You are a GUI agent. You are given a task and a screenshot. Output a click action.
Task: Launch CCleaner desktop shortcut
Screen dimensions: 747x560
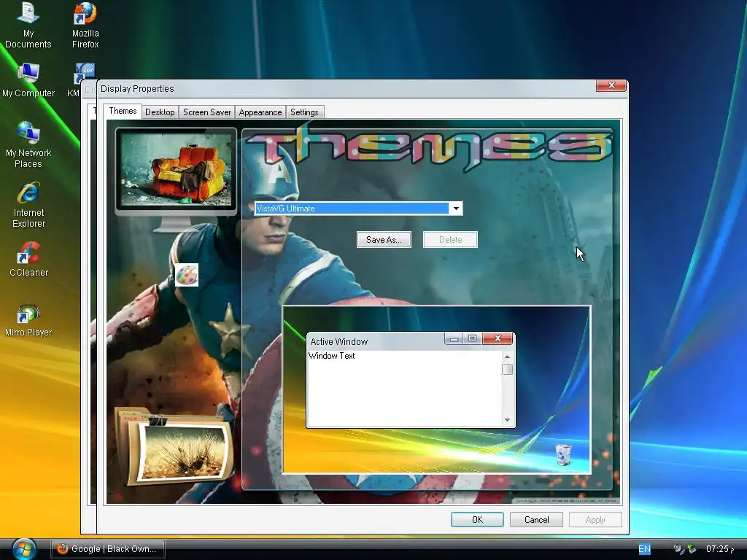[28, 260]
